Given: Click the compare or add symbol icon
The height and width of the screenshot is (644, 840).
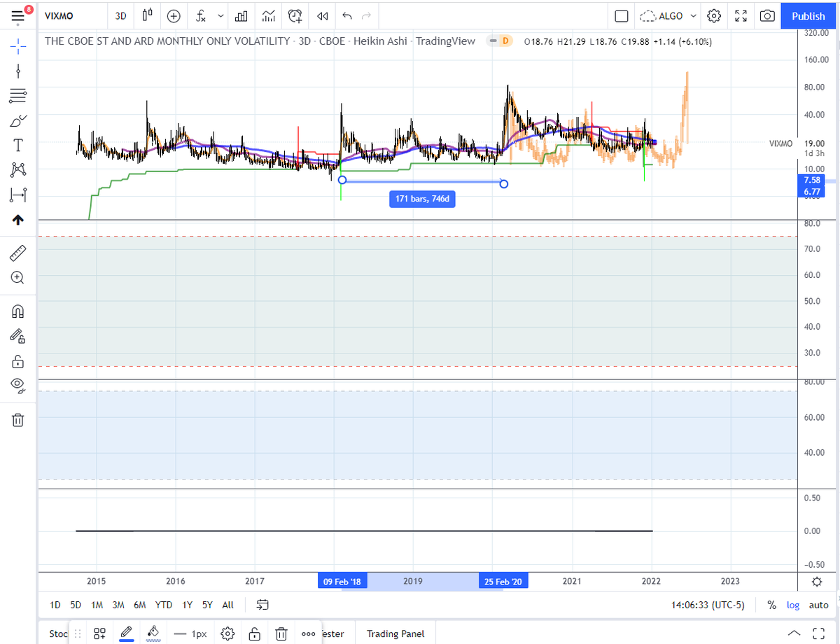Looking at the screenshot, I should [x=174, y=15].
